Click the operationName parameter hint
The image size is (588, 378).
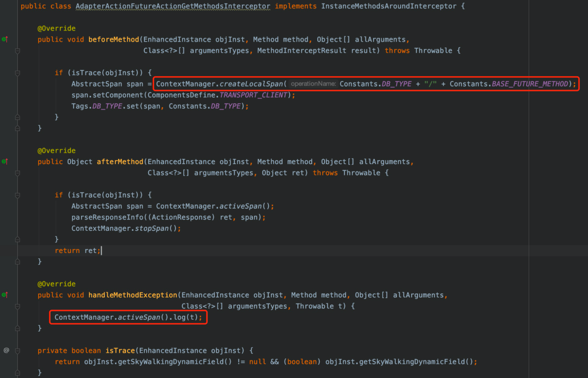pos(313,84)
